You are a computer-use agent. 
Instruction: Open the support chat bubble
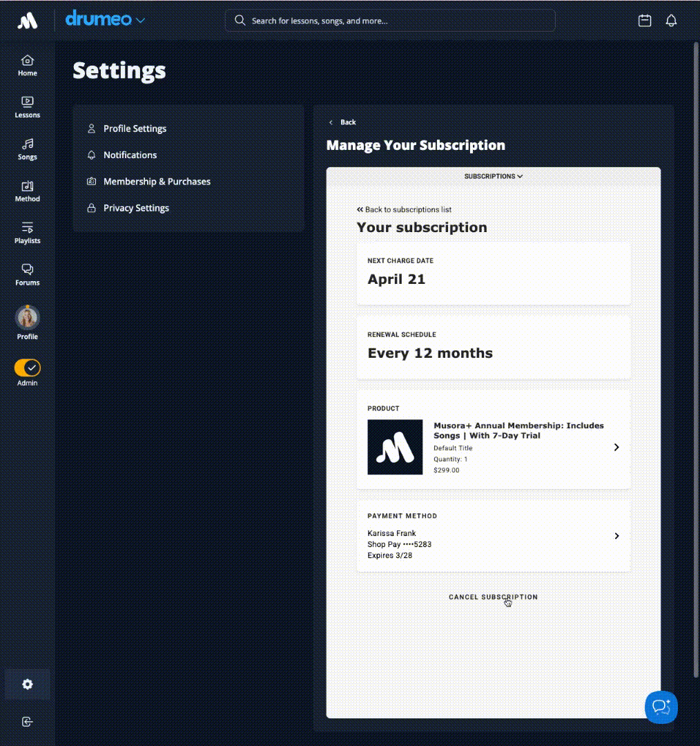click(x=661, y=707)
